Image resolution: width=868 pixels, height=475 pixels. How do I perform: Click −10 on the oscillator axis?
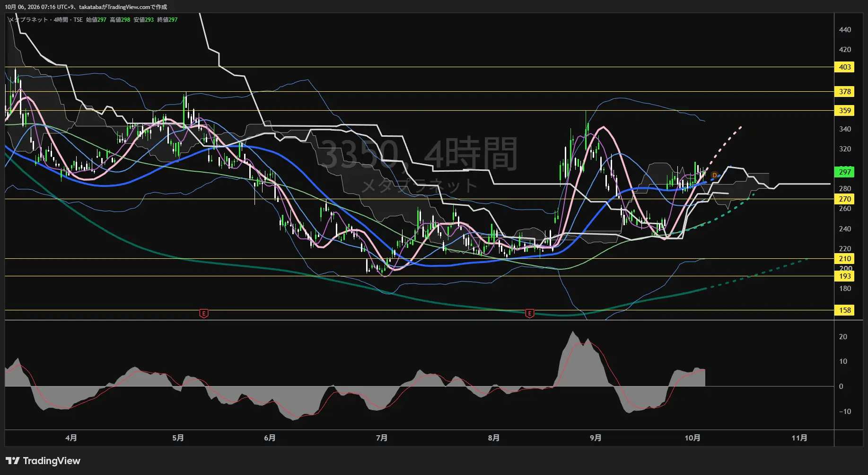coord(845,412)
